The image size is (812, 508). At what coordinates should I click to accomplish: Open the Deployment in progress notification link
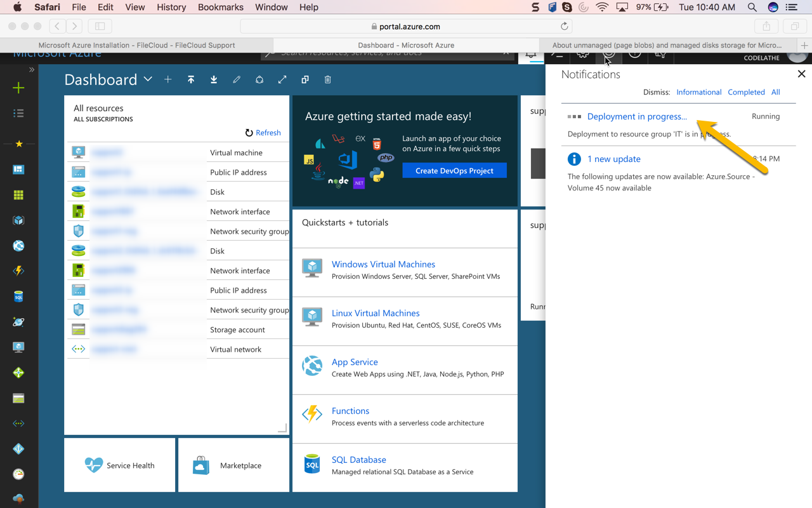click(637, 116)
